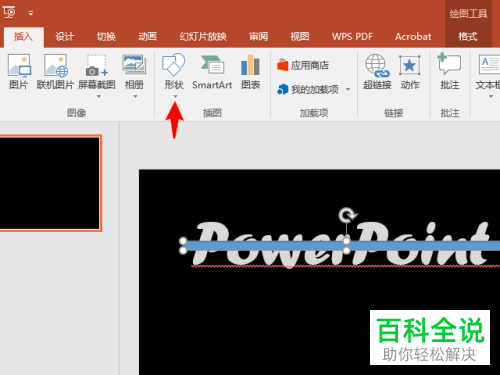Switch to the Review (审阅) tab
This screenshot has height=375, width=500.
(258, 36)
